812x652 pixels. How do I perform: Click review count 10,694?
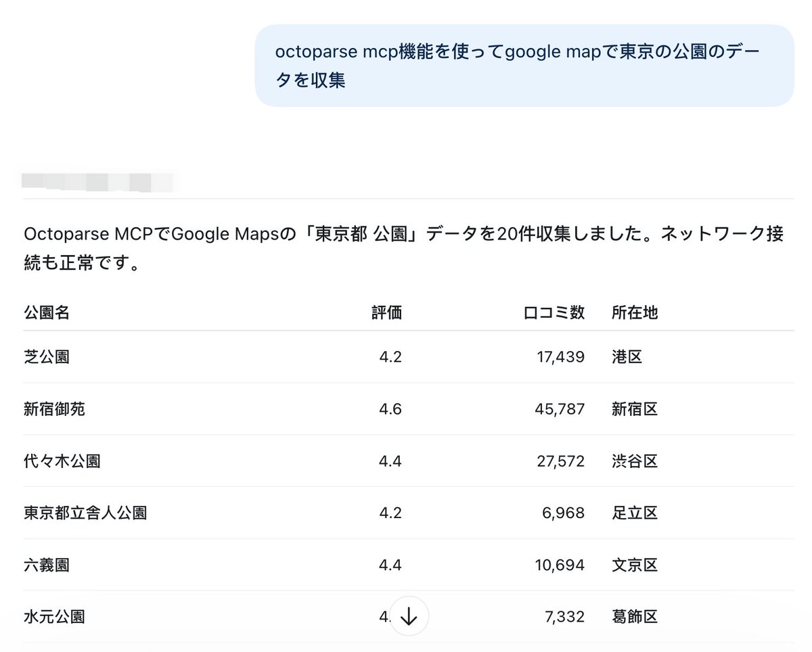(x=559, y=565)
